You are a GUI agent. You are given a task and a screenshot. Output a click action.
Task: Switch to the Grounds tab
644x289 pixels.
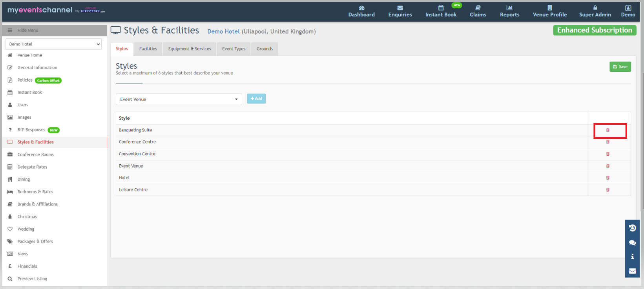pyautogui.click(x=265, y=49)
